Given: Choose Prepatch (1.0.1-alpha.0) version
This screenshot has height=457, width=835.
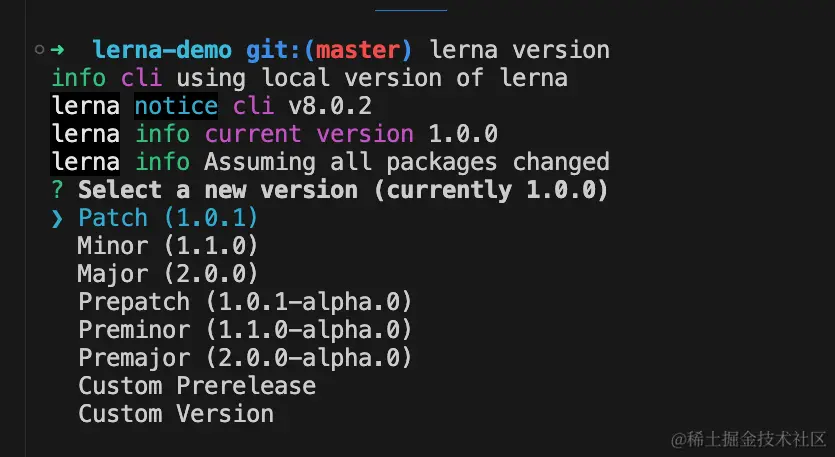Looking at the screenshot, I should tap(245, 302).
